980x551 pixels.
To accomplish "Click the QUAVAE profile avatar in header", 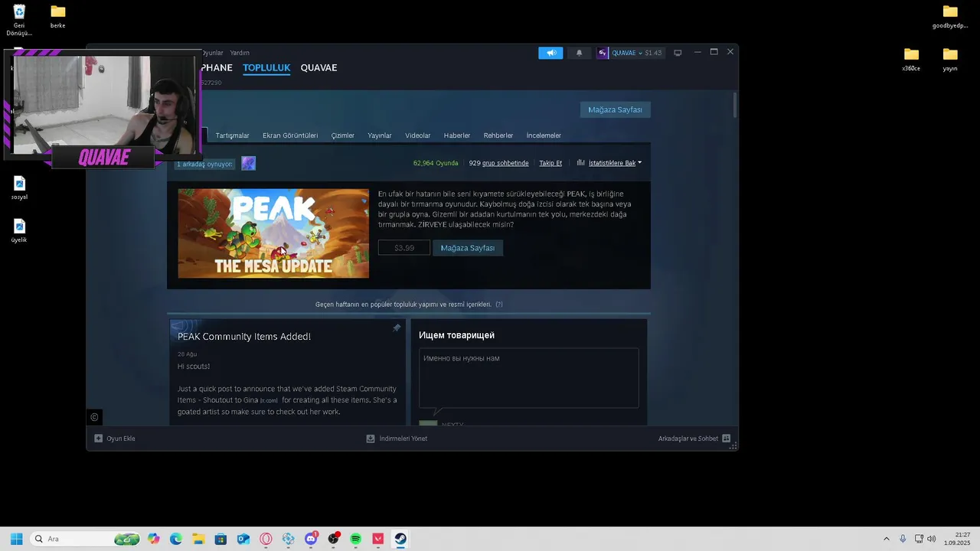I will tap(603, 53).
